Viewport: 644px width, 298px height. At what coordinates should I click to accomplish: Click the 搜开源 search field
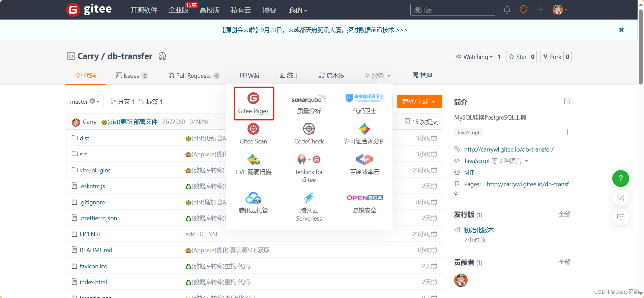(x=452, y=10)
